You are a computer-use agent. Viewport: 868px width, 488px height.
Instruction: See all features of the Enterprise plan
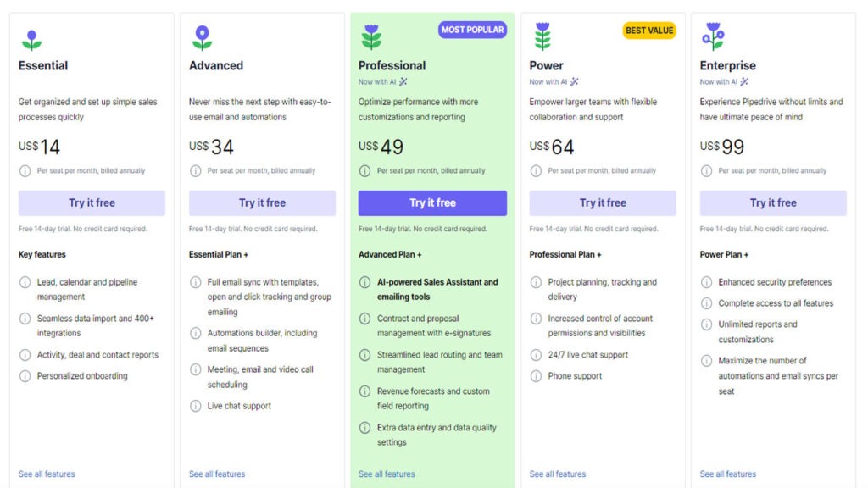pos(727,474)
